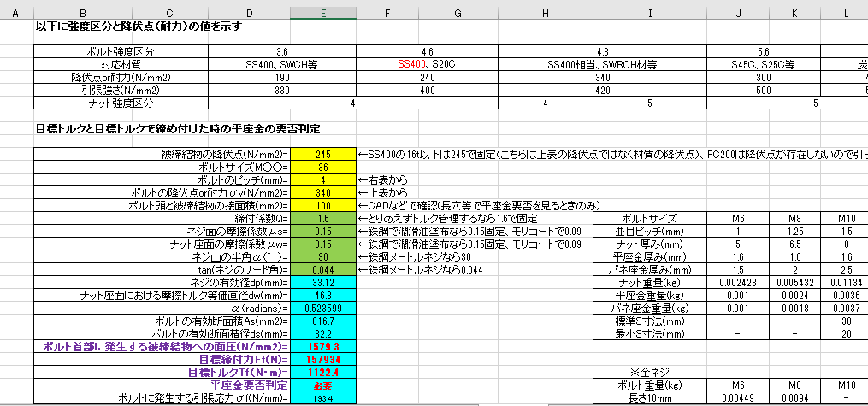Click tightening coefficient cell 1.6
This screenshot has width=868, height=406.
(323, 219)
